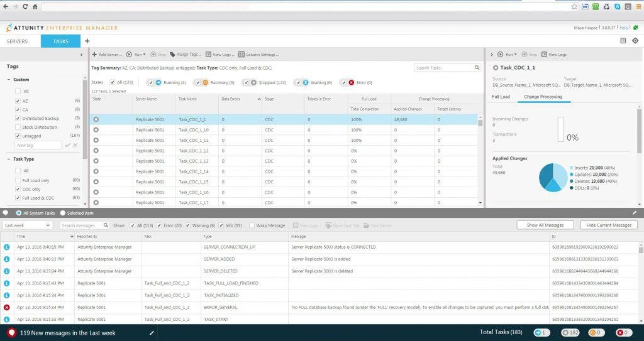Click the recovery tasks counter in status bar
Viewport: 644px width, 341px height.
(x=597, y=332)
